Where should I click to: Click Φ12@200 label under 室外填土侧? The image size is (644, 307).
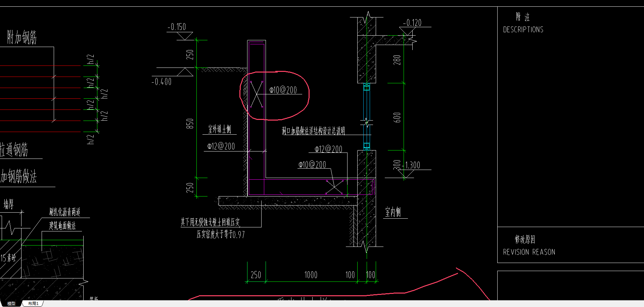tap(221, 146)
